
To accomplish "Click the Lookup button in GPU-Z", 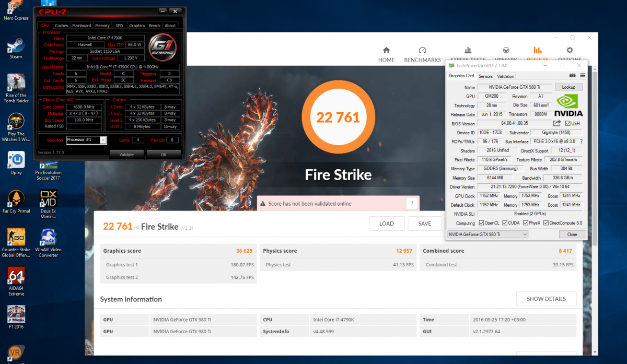I will pyautogui.click(x=568, y=87).
